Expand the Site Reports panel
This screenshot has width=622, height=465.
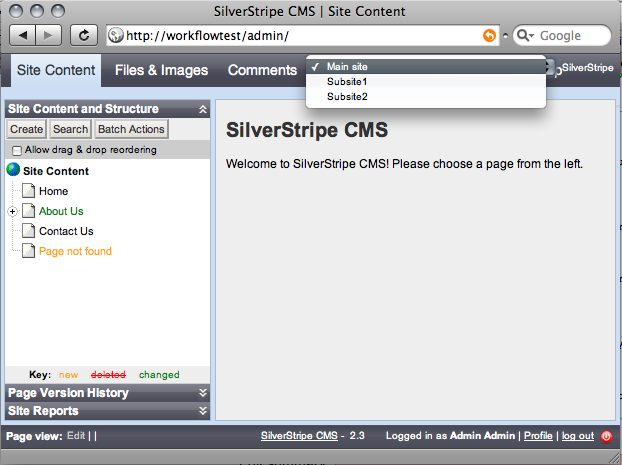click(203, 411)
